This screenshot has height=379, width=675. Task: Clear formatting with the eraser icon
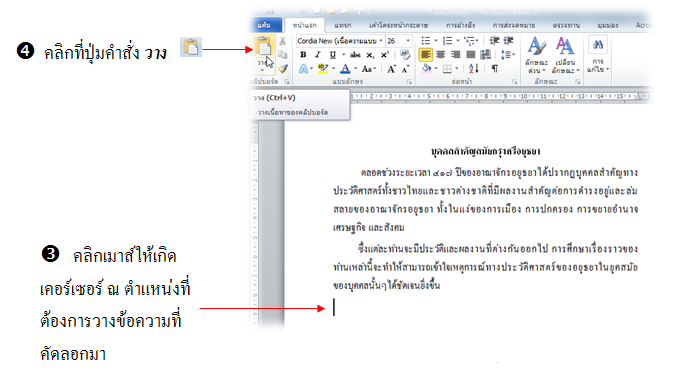click(x=405, y=55)
